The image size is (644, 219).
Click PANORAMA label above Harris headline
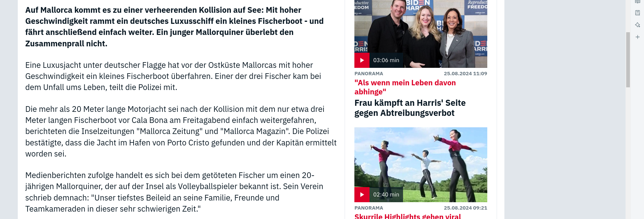pos(368,74)
